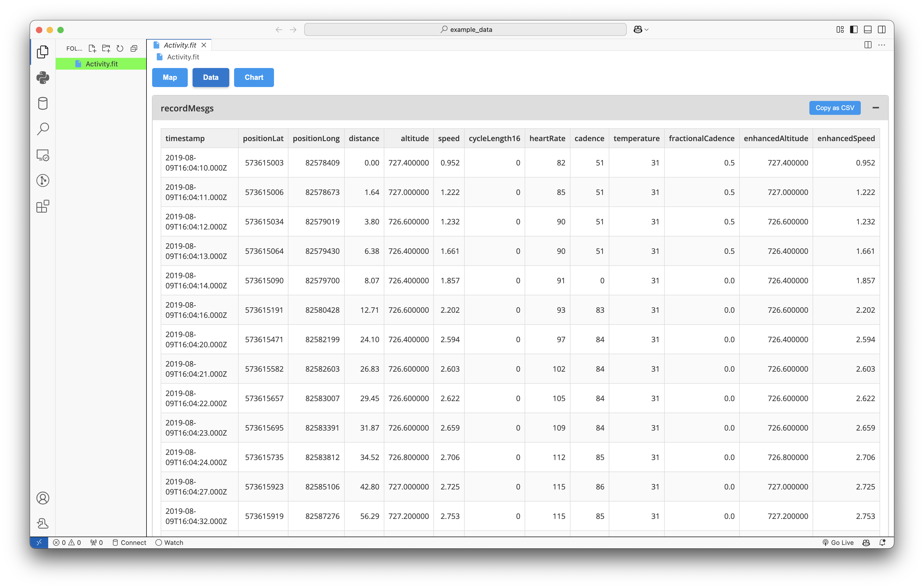Open the Remote Explorer panel
Image resolution: width=924 pixels, height=588 pixels.
[x=43, y=155]
